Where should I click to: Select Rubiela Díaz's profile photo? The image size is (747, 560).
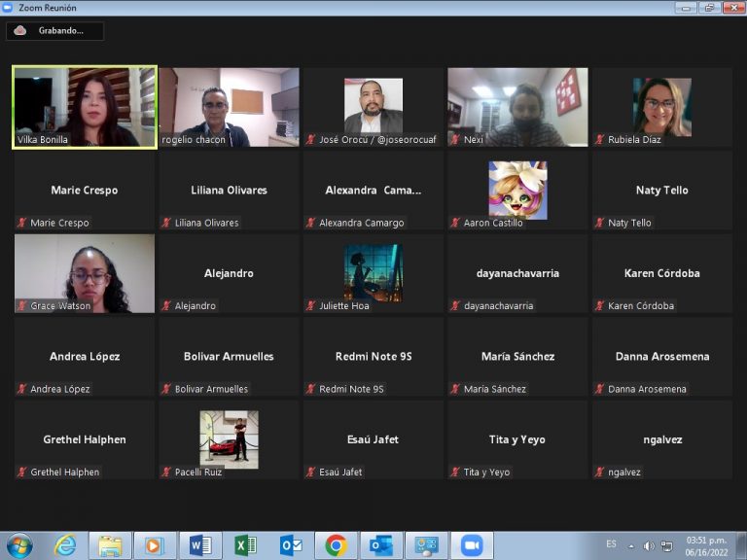662,107
